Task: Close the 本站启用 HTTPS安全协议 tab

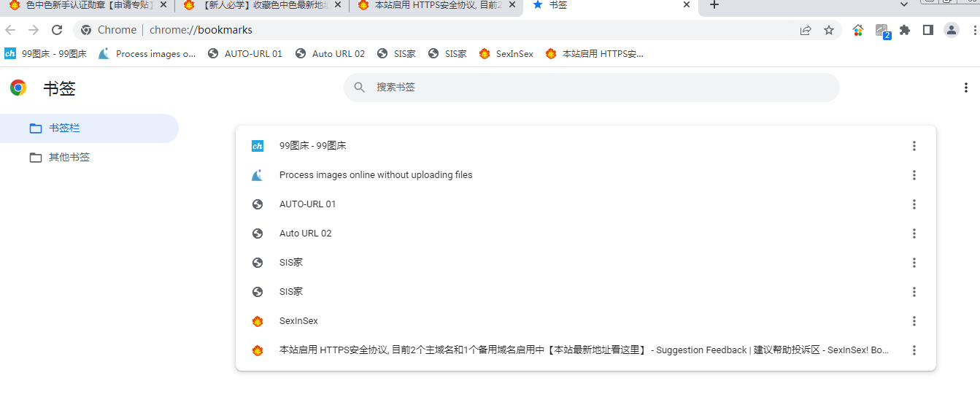Action: click(x=512, y=4)
